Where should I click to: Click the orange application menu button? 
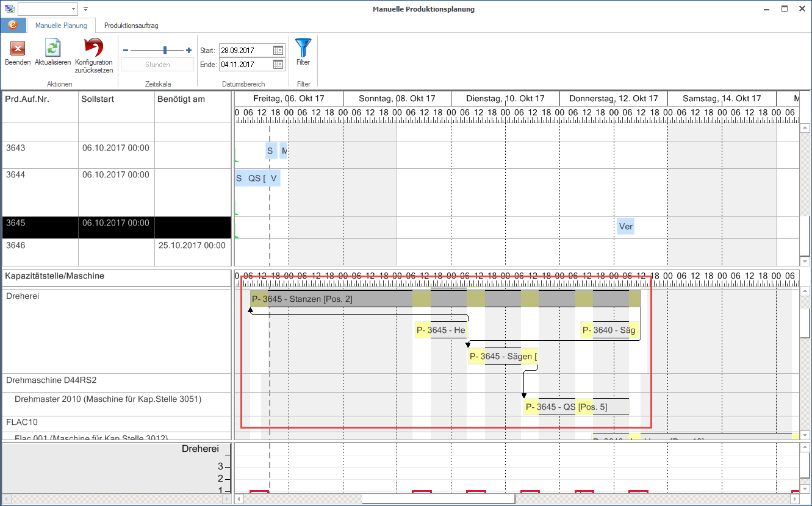(13, 26)
